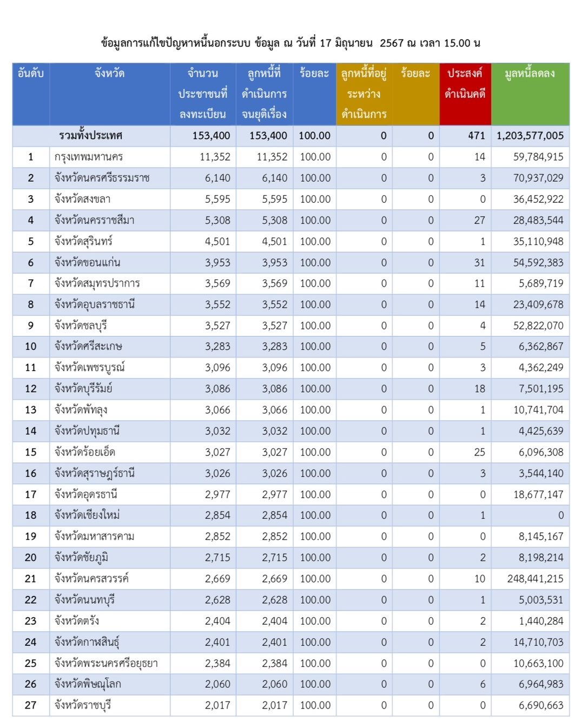The width and height of the screenshot is (581, 728).
Task: Click value 52,822,070
Action: point(538,326)
